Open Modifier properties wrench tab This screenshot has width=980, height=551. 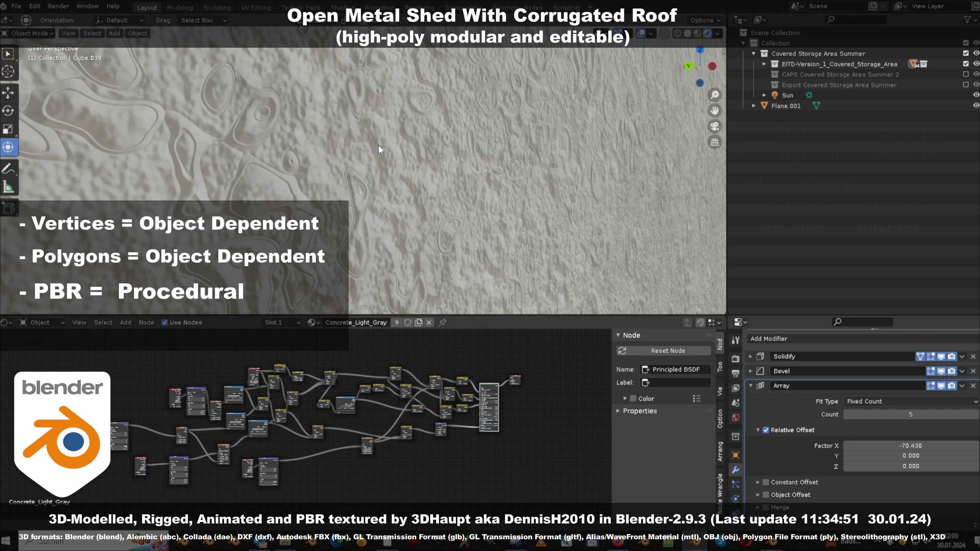click(x=735, y=470)
